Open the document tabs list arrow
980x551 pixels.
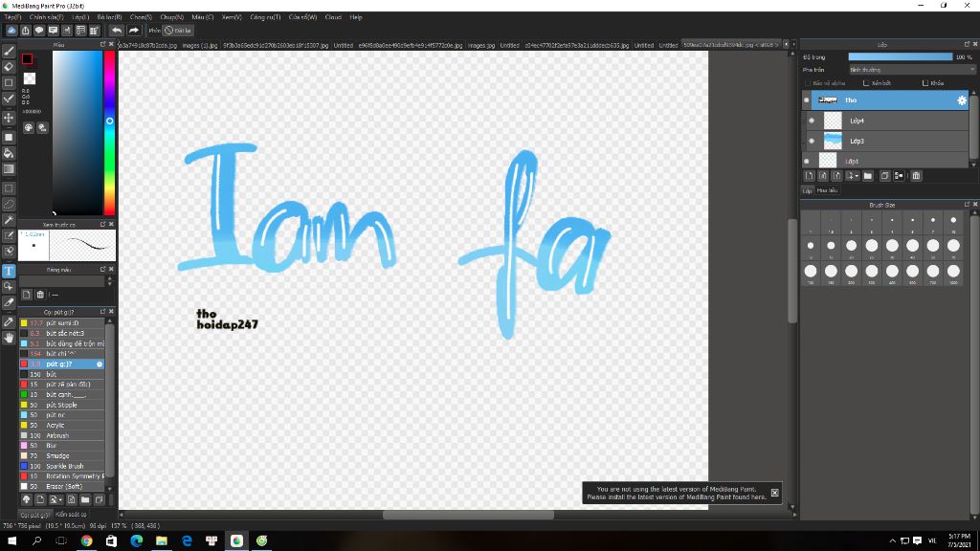pos(787,45)
